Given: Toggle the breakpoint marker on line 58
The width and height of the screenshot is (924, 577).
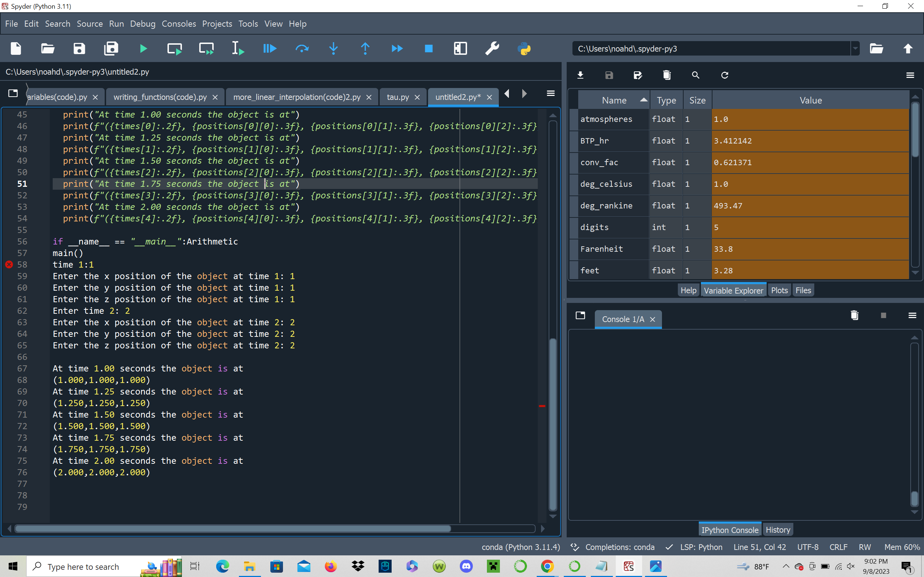Looking at the screenshot, I should (x=9, y=264).
